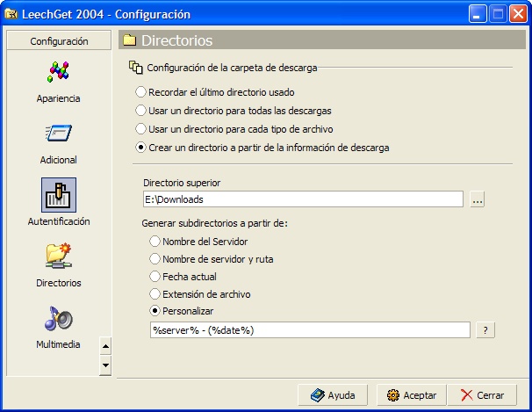Close the window with the red X
Viewport: 532px width, 412px height.
point(518,14)
